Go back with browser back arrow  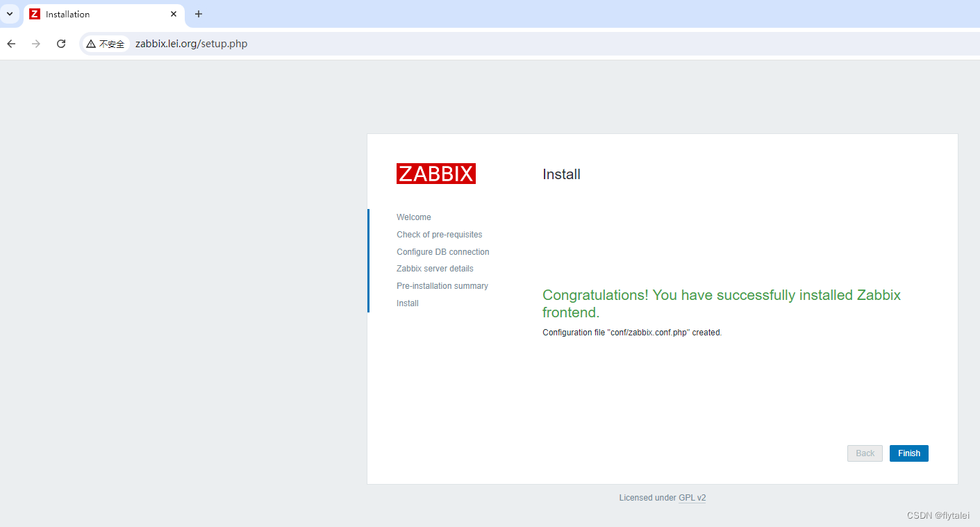coord(11,44)
